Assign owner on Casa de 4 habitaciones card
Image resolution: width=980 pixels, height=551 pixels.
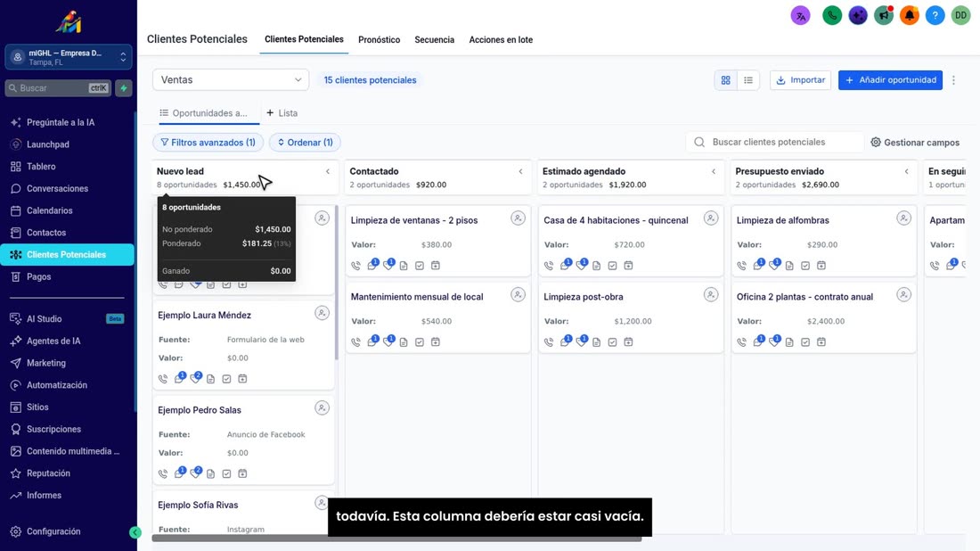(711, 218)
